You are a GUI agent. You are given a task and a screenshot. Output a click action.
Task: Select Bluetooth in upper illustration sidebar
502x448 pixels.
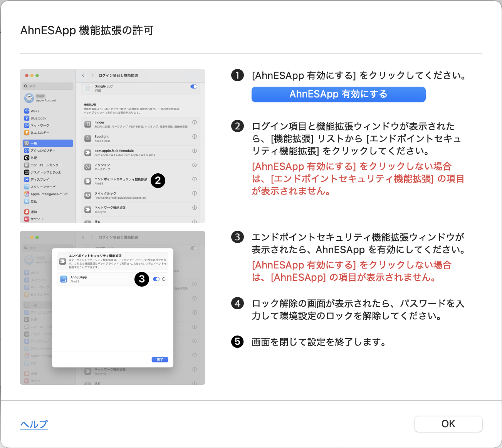48,118
